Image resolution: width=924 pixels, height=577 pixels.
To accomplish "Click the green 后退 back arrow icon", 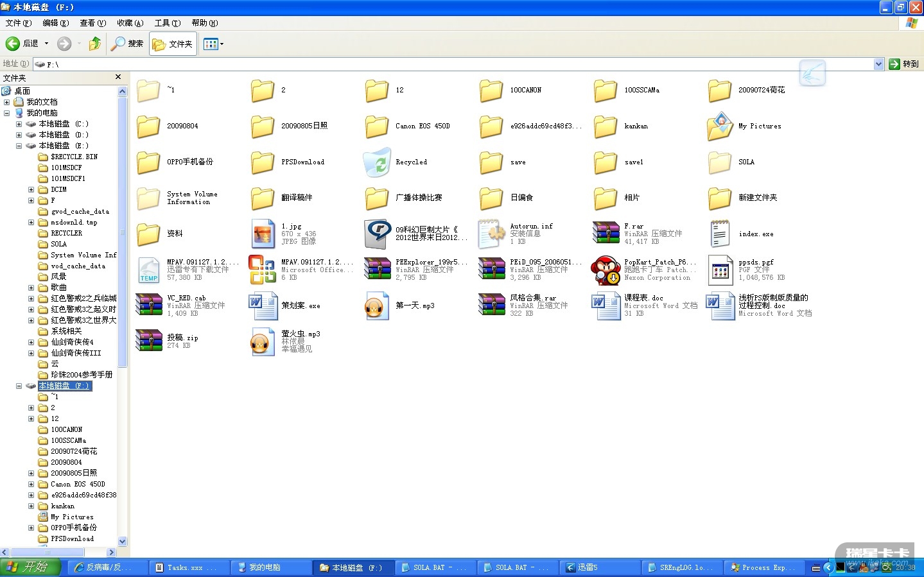I will [x=12, y=44].
